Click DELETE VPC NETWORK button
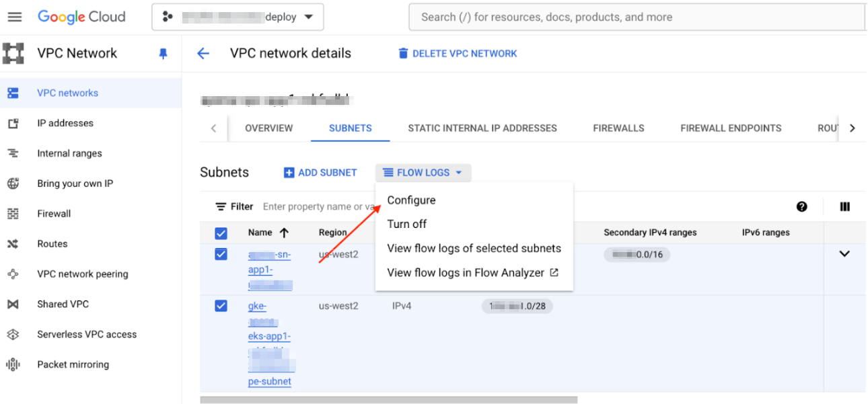This screenshot has height=404, width=868. pyautogui.click(x=458, y=54)
